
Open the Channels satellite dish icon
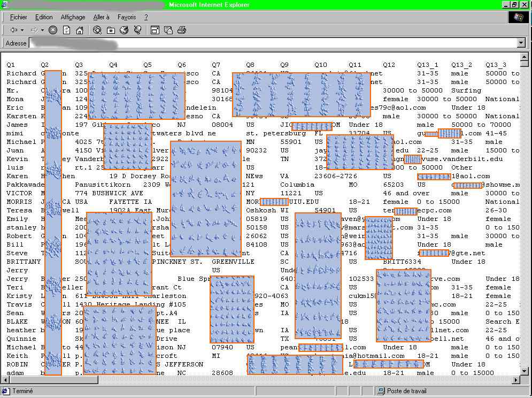137,30
